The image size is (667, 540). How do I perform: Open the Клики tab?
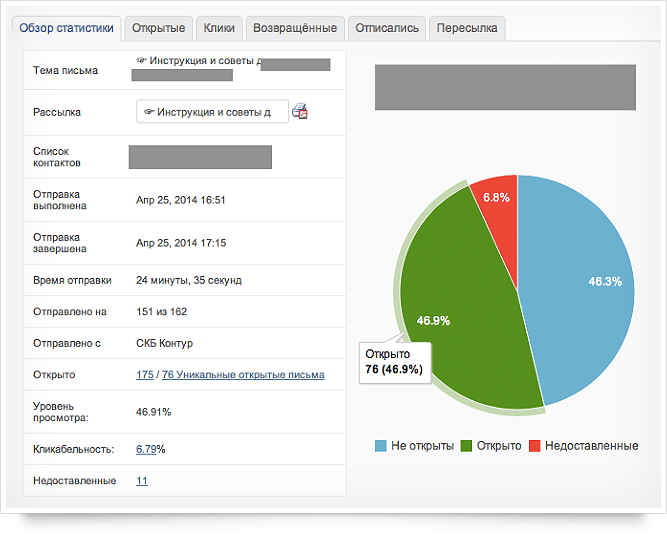tap(219, 28)
